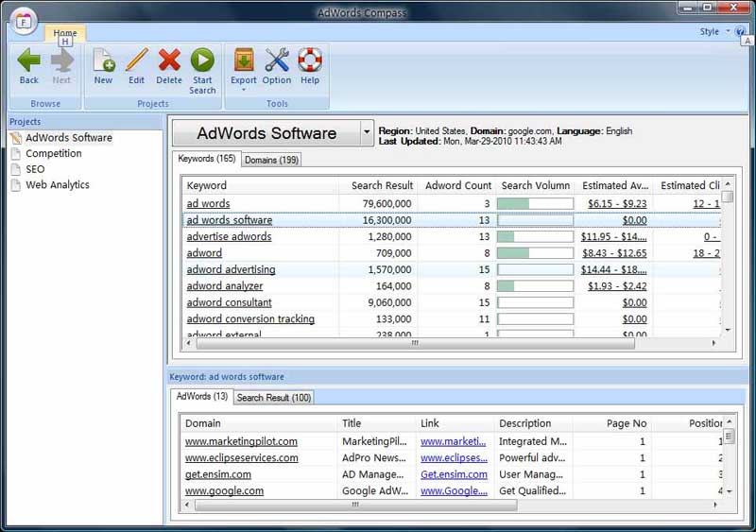The height and width of the screenshot is (532, 756).
Task: Click the $6.15 - $9.23 estimate link
Action: point(617,203)
